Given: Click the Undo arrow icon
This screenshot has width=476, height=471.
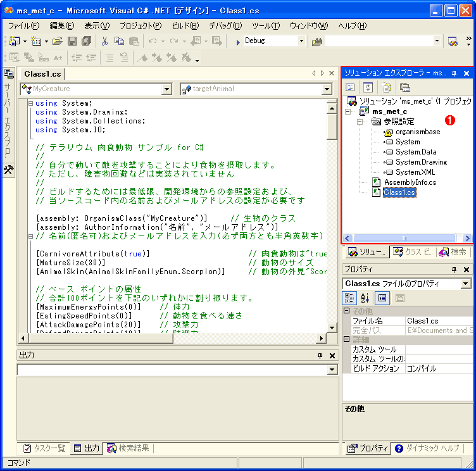Looking at the screenshot, I should [153, 41].
